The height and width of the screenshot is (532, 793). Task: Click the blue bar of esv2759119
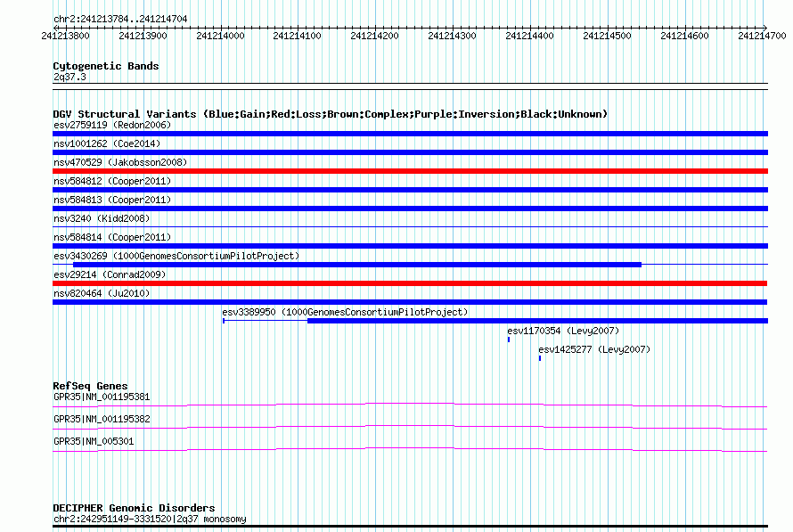tap(410, 134)
